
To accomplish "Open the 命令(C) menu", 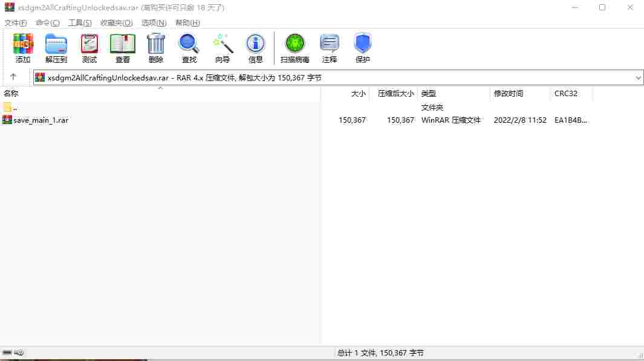I will tap(48, 22).
